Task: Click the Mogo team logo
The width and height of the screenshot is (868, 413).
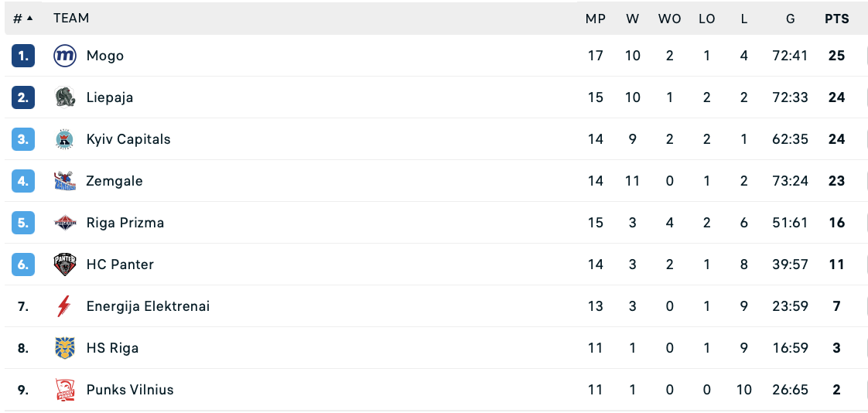Action: [x=65, y=56]
